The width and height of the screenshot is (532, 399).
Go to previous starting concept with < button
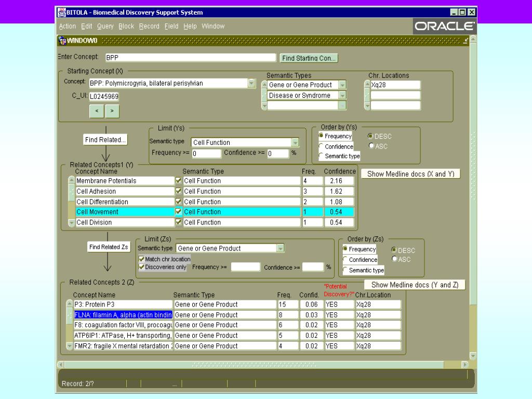point(97,111)
